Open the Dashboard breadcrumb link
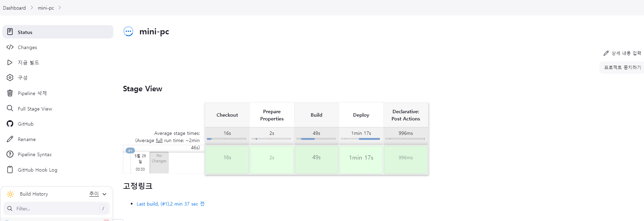 (14, 8)
